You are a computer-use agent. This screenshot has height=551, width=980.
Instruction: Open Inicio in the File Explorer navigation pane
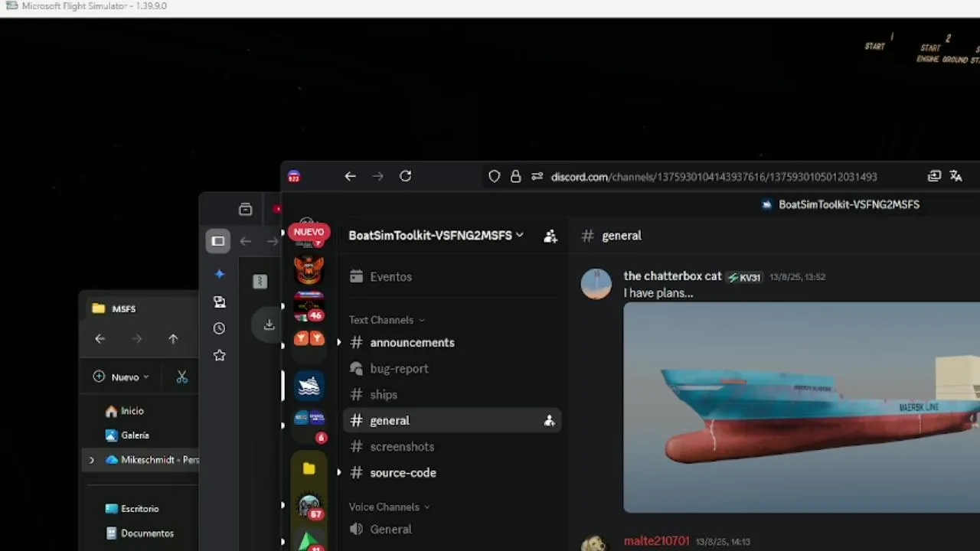[124, 411]
